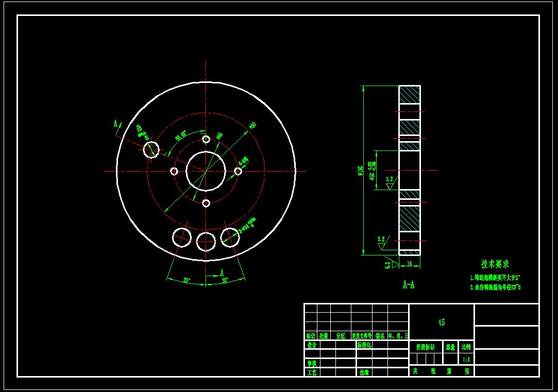Select the 'A' section label below front view

click(222, 273)
